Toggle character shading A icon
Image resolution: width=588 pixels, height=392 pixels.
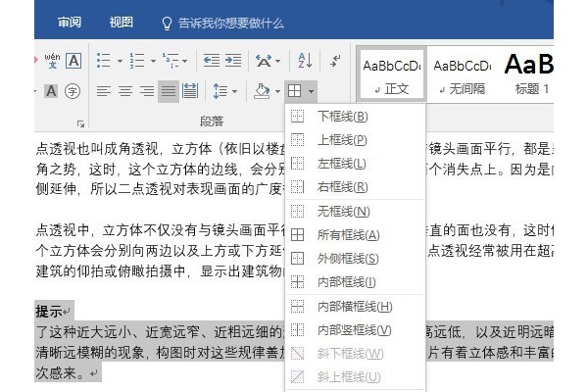51,91
